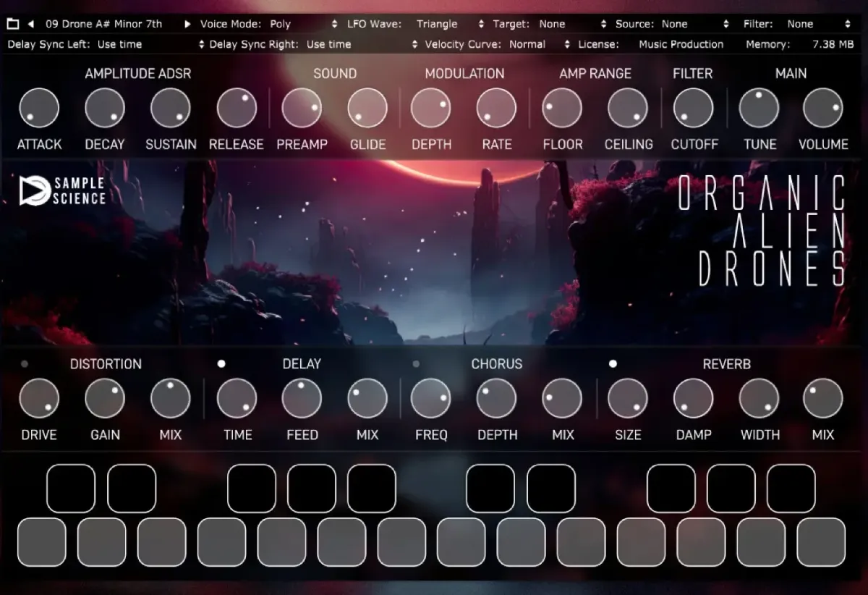Click the ATTACK knob
Screen dimensions: 868x595
click(39, 108)
